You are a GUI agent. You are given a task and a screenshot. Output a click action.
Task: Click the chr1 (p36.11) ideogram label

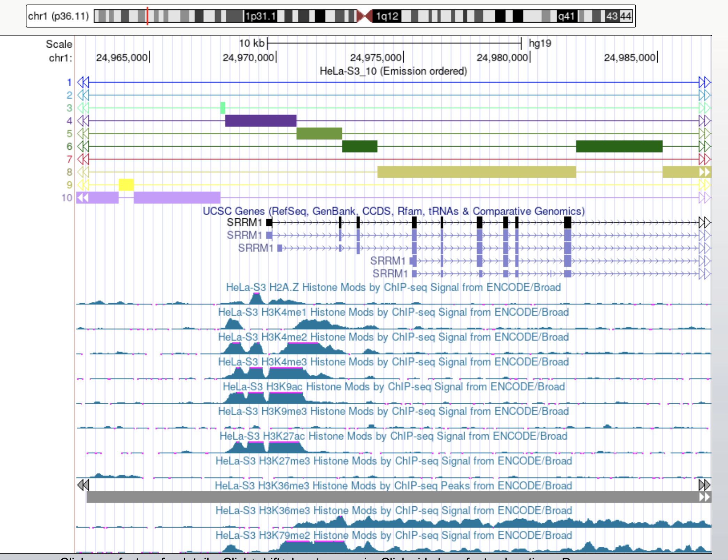[x=59, y=16]
